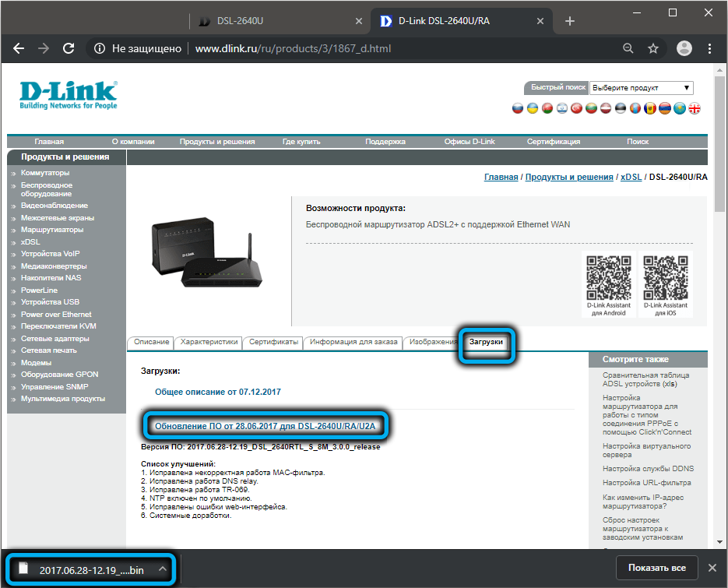Open the Chrome three-dot menu
This screenshot has height=588, width=728.
[711, 49]
